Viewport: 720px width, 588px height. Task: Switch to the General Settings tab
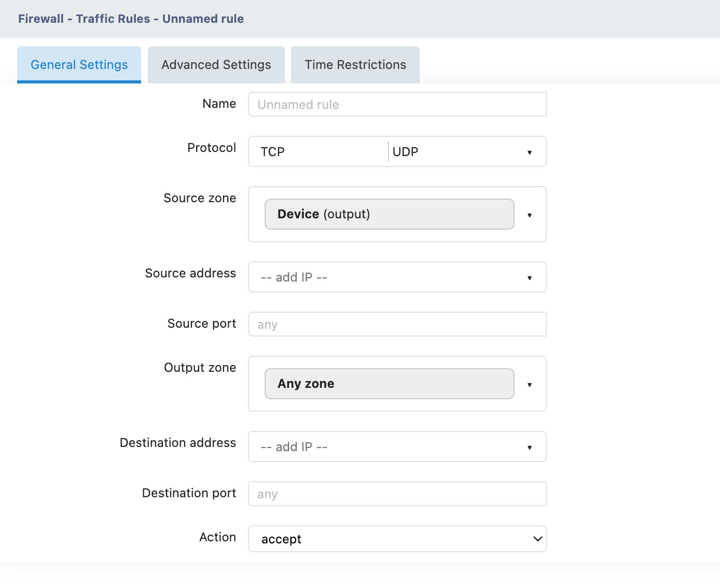[79, 65]
